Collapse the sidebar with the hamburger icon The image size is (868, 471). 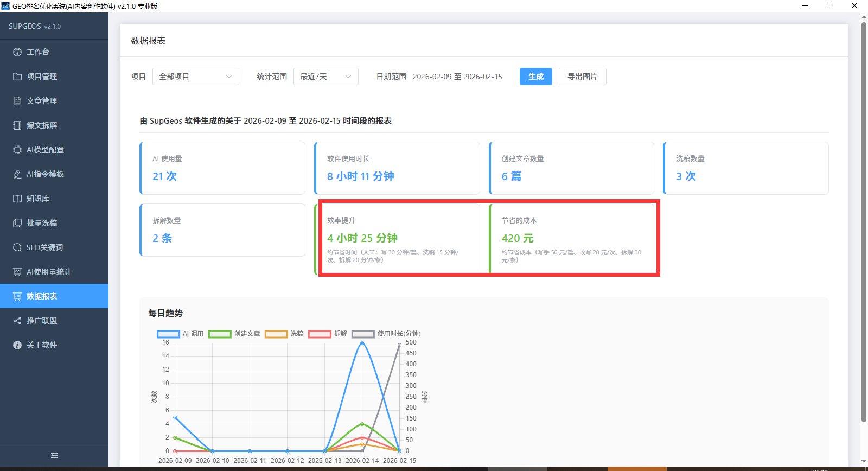click(x=54, y=455)
